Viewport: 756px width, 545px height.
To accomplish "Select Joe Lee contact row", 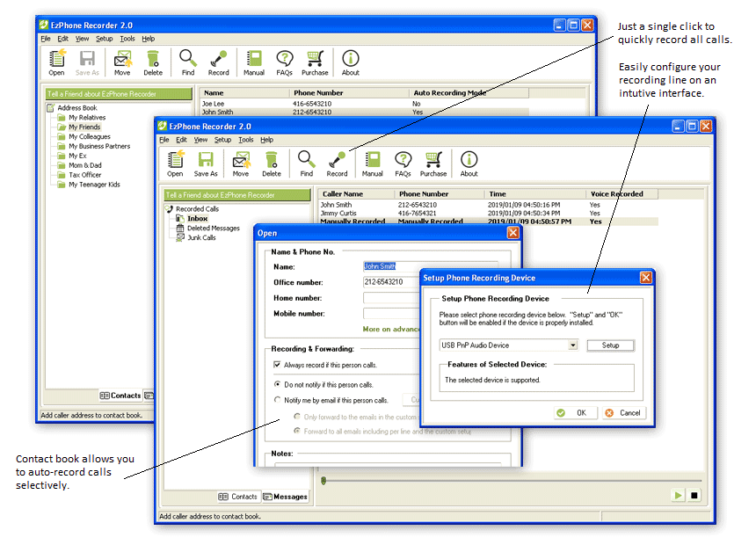I will click(365, 104).
